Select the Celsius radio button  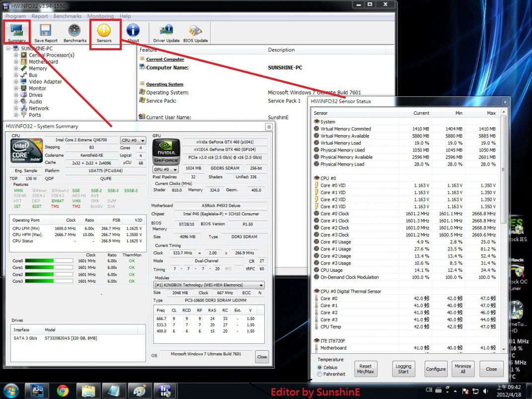coord(319,367)
